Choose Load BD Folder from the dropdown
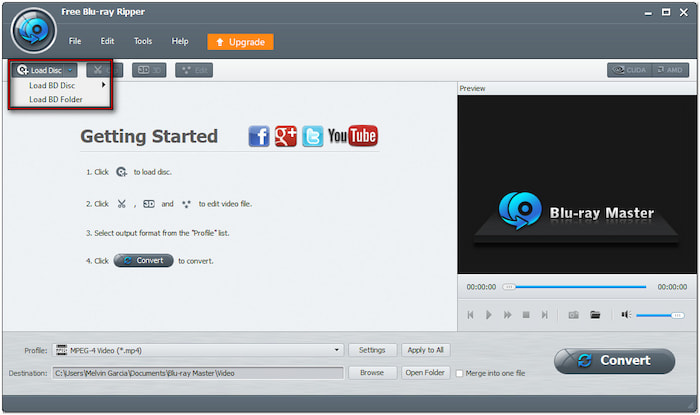Viewport: 700px width, 415px height. [x=56, y=99]
